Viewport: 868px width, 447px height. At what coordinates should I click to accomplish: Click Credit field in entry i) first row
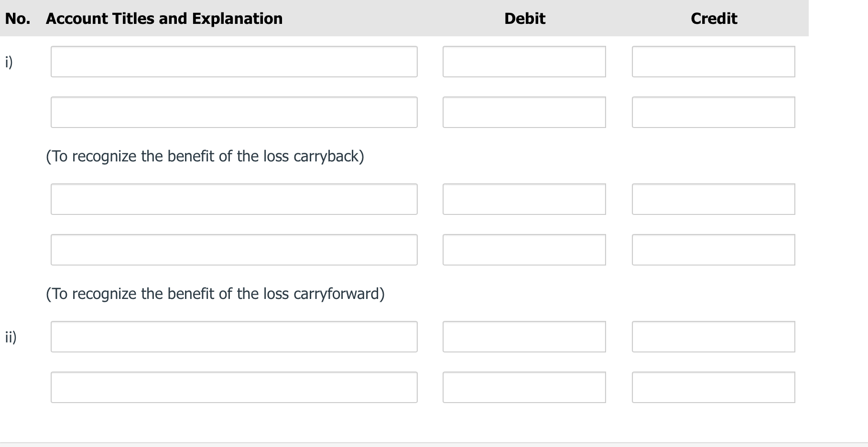(713, 62)
